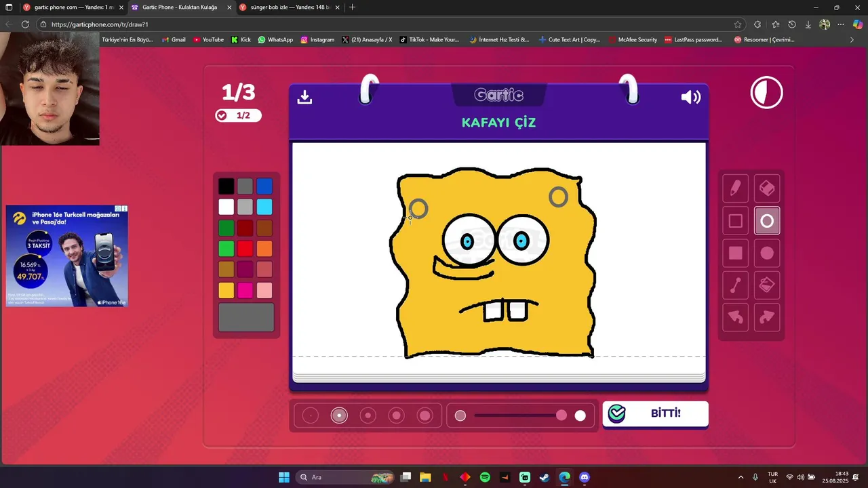
Task: Click the Windows Start button
Action: (284, 477)
